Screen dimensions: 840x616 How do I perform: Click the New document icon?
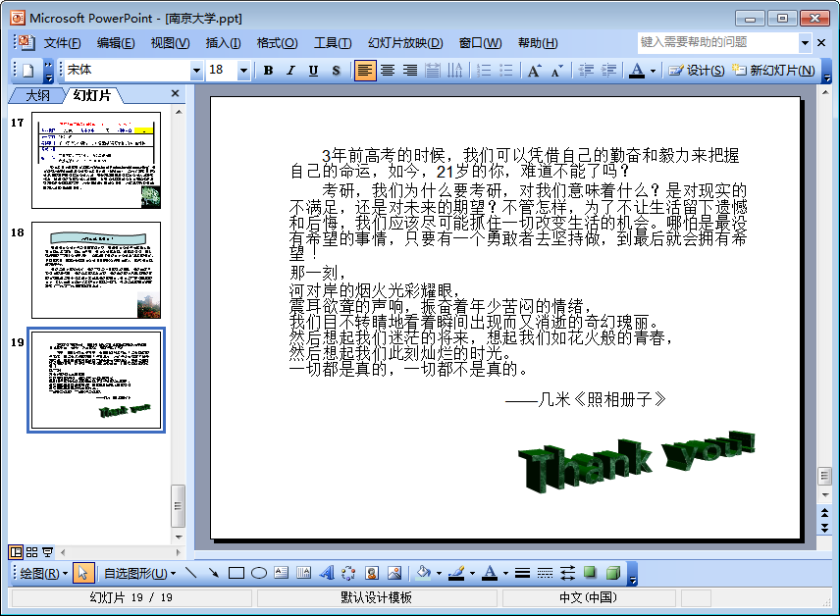(x=28, y=71)
